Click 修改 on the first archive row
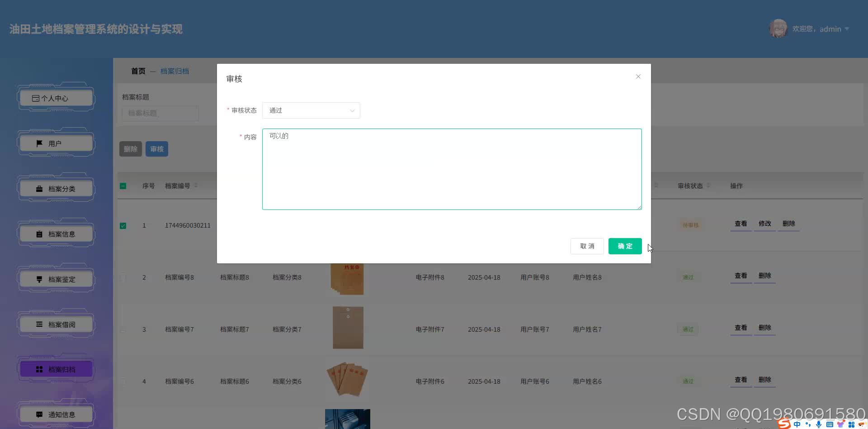The width and height of the screenshot is (868, 429). pyautogui.click(x=764, y=223)
